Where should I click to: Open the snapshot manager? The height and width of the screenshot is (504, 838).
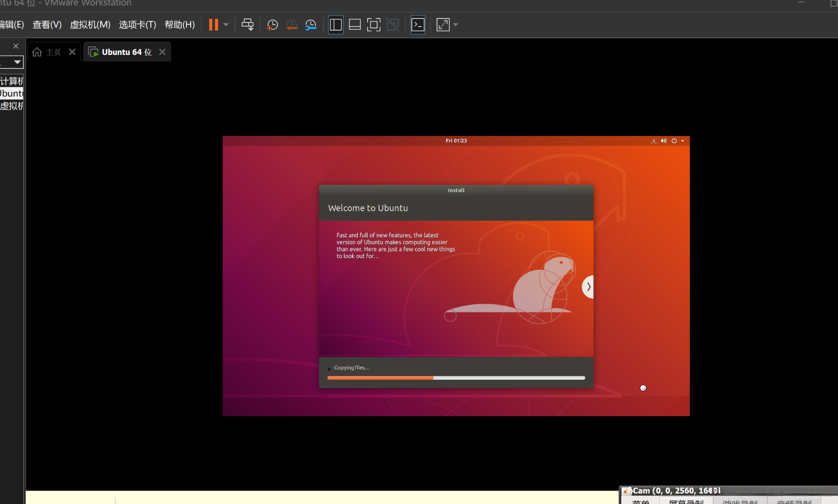pos(311,25)
